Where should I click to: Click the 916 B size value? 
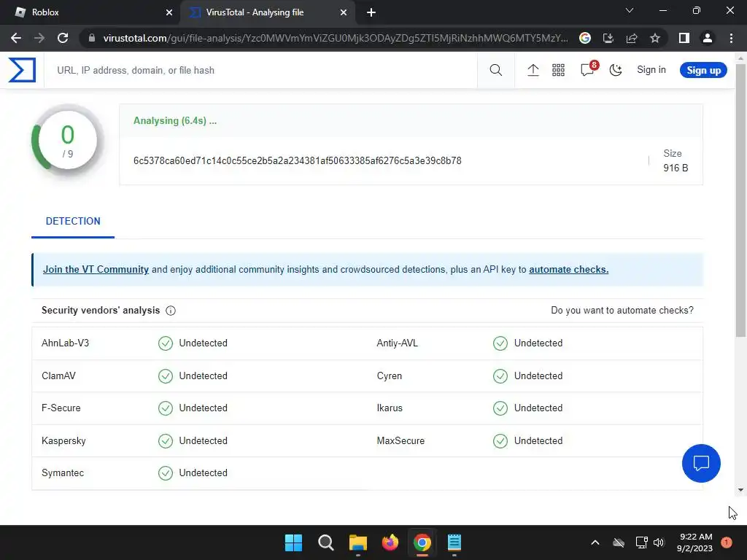(676, 168)
